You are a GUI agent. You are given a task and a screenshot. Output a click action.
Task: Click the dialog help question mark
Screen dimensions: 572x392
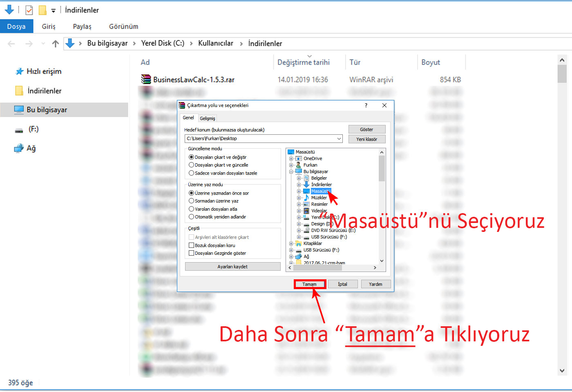click(x=366, y=105)
